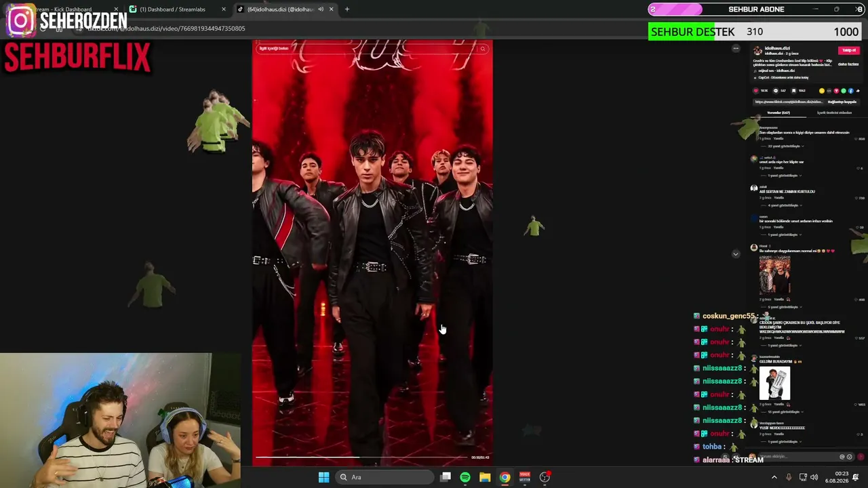Show hidden system tray icons
Viewport: 868px width, 488px height.
click(774, 477)
